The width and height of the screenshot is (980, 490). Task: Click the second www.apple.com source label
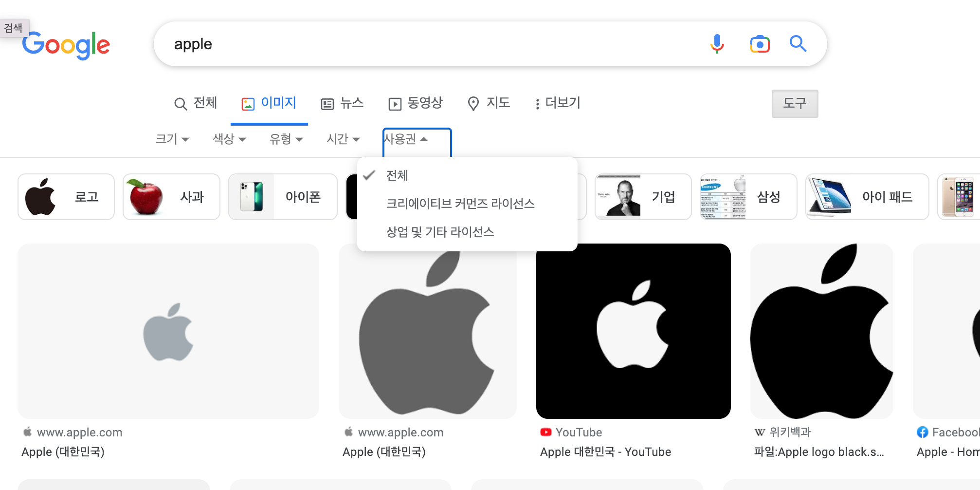point(400,433)
